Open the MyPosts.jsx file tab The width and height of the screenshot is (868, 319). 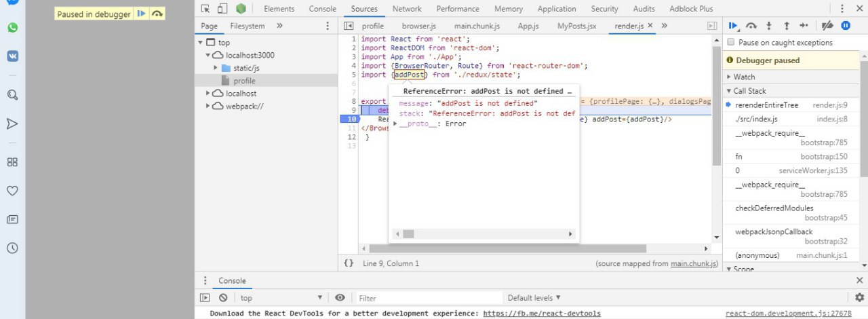pos(576,26)
